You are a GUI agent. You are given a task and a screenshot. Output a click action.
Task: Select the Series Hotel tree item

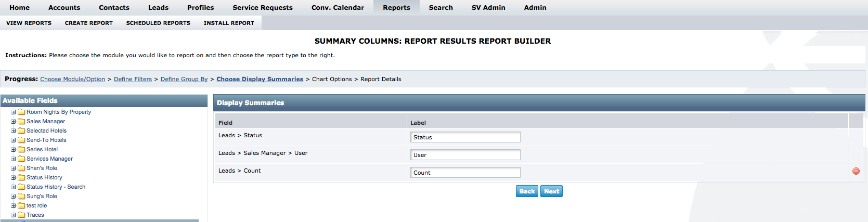(x=42, y=149)
